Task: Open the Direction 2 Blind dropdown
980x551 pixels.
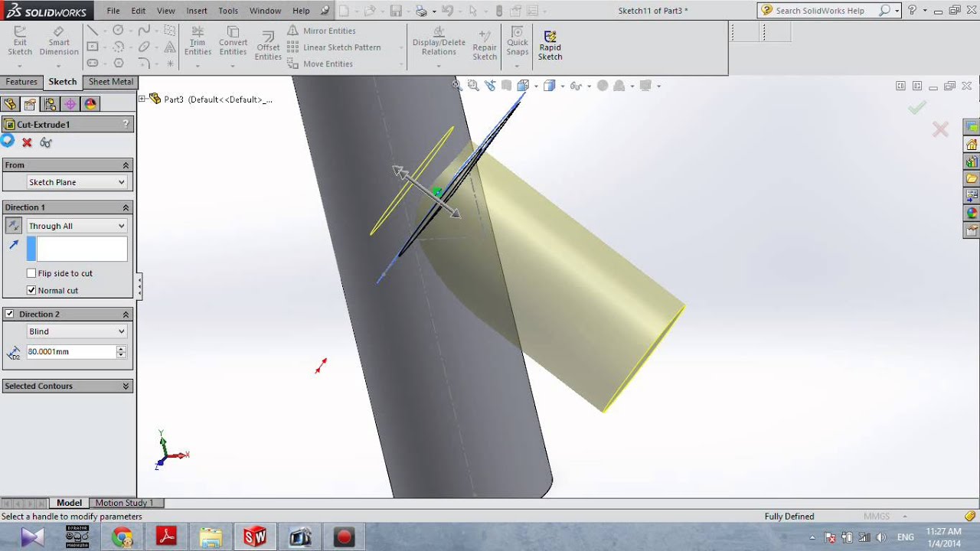Action: 77,331
